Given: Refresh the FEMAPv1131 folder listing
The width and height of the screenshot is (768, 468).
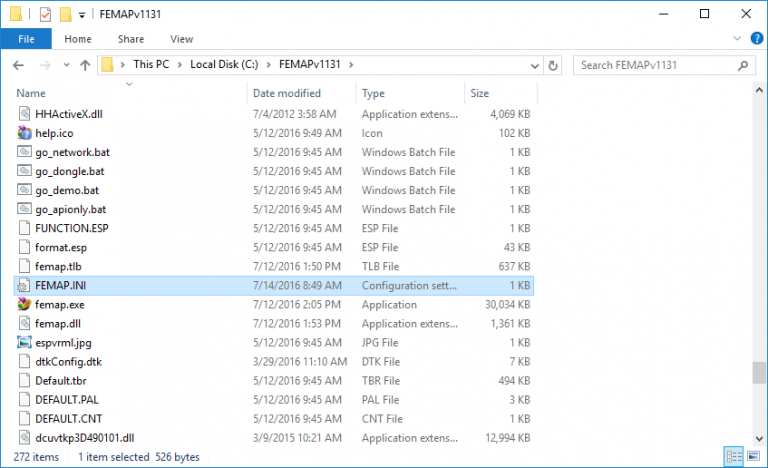Looking at the screenshot, I should 553,65.
